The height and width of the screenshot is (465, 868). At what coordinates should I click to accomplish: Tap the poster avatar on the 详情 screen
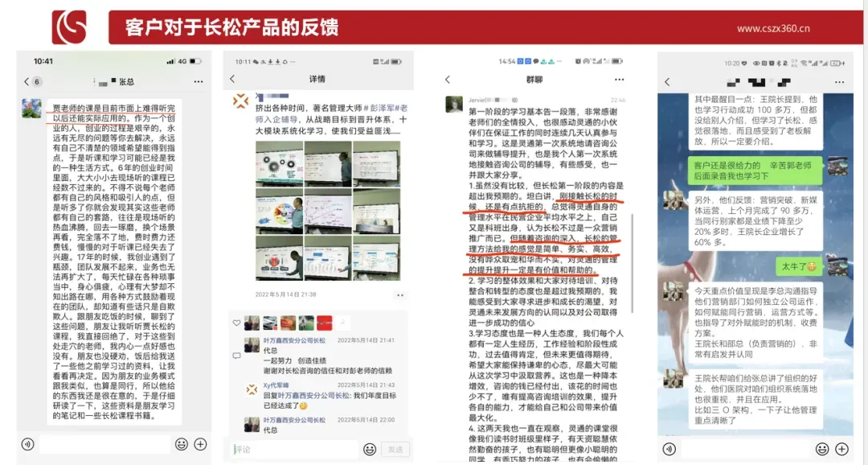240,101
